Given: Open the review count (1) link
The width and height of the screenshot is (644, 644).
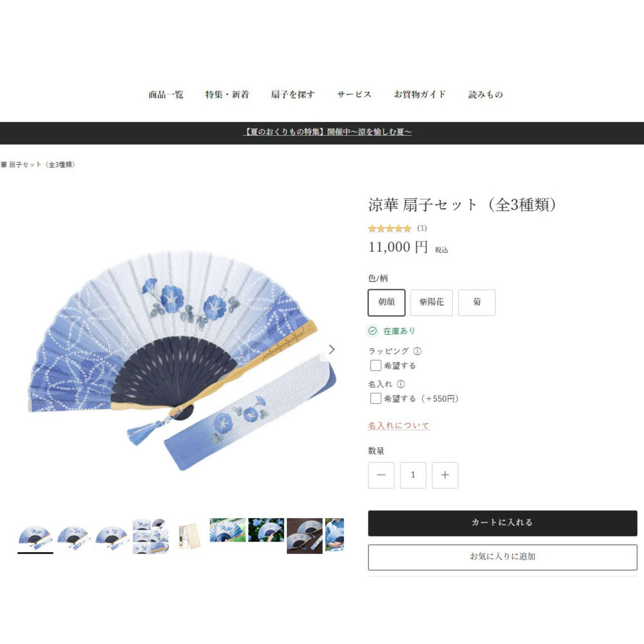Looking at the screenshot, I should pos(422,228).
